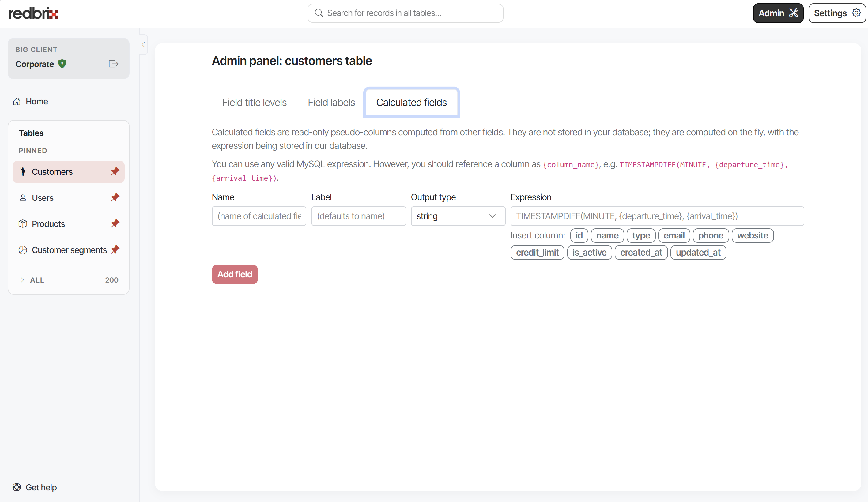Insert the is_active column
Viewport: 868px width, 502px height.
pos(589,252)
